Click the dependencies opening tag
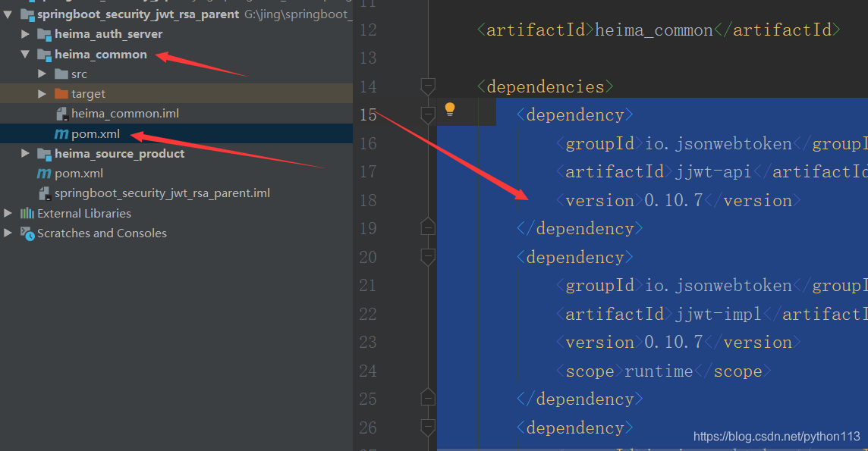868x451 pixels. click(546, 86)
